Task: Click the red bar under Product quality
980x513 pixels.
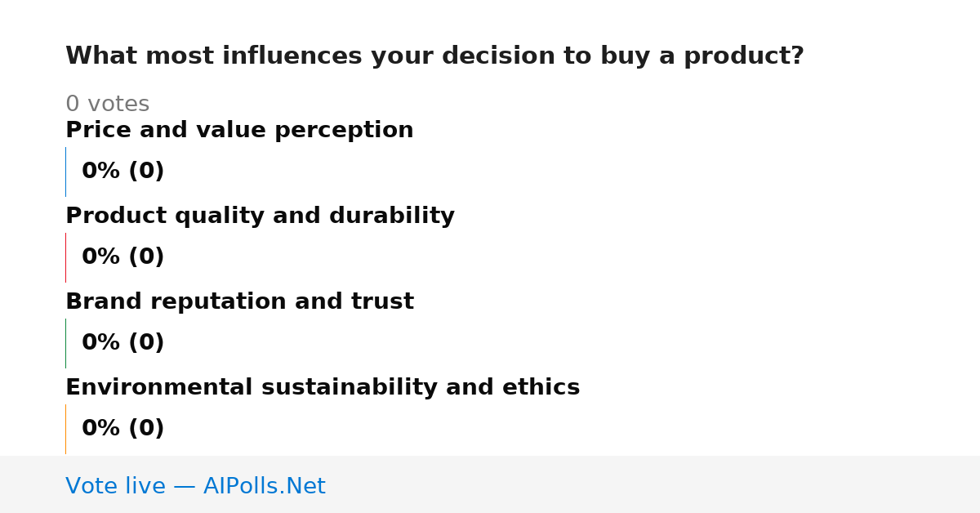Action: (65, 257)
